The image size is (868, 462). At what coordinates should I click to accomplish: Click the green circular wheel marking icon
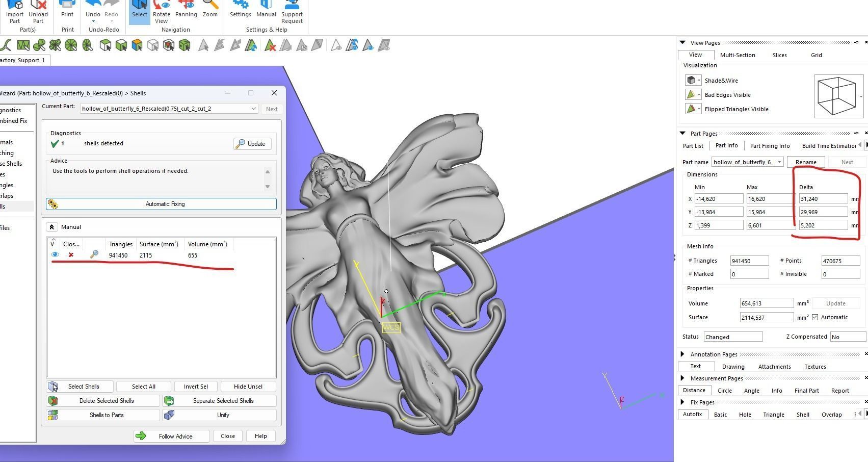coord(71,45)
